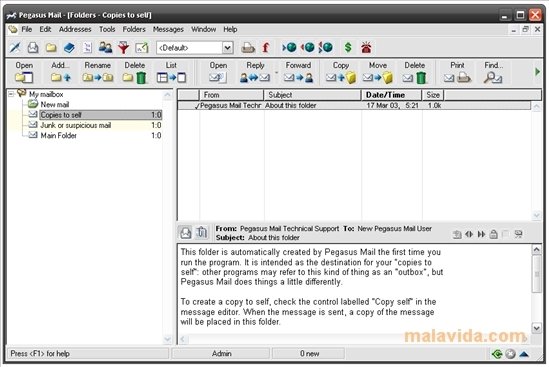Click the gray round status bar icon
549x367 pixels.
pyautogui.click(x=510, y=354)
